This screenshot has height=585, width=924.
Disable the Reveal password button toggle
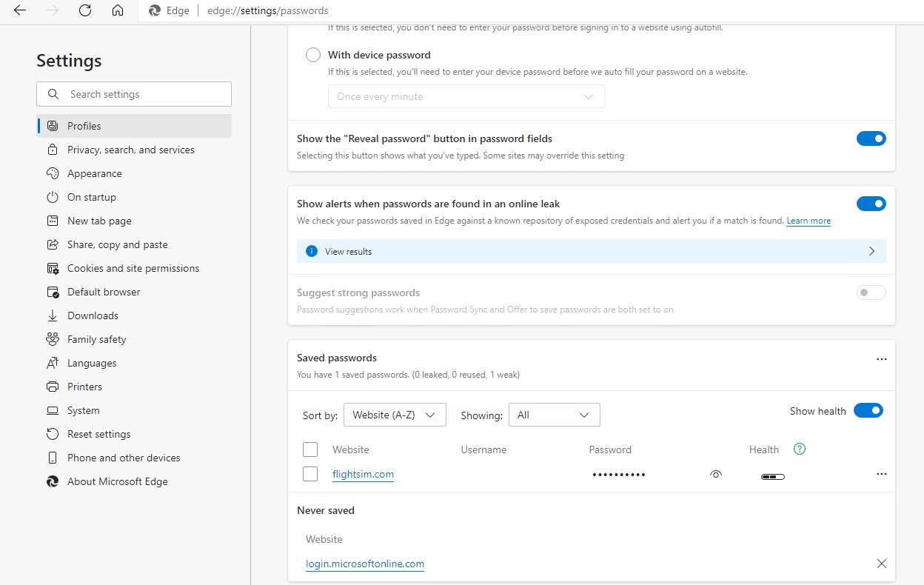pyautogui.click(x=871, y=138)
